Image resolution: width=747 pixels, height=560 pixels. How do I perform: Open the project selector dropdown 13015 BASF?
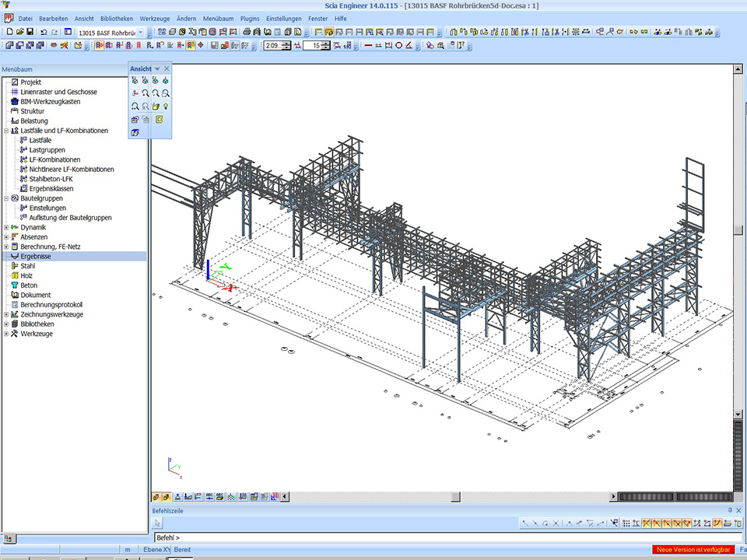(141, 33)
